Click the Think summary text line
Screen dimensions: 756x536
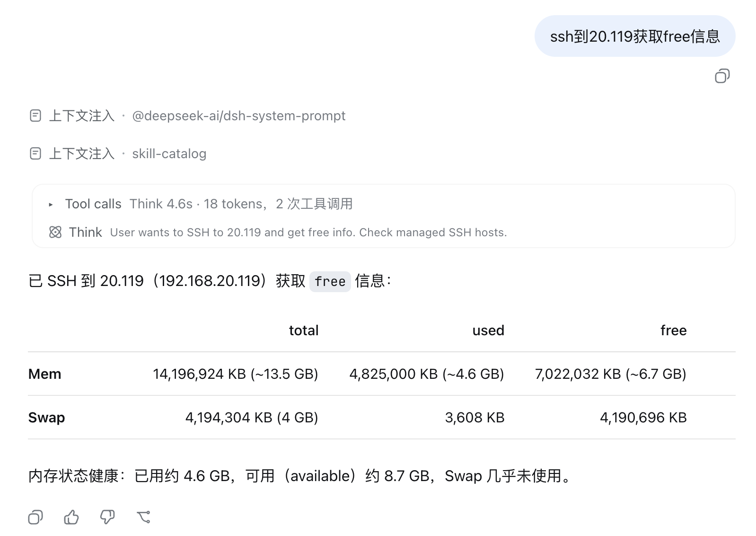[308, 232]
